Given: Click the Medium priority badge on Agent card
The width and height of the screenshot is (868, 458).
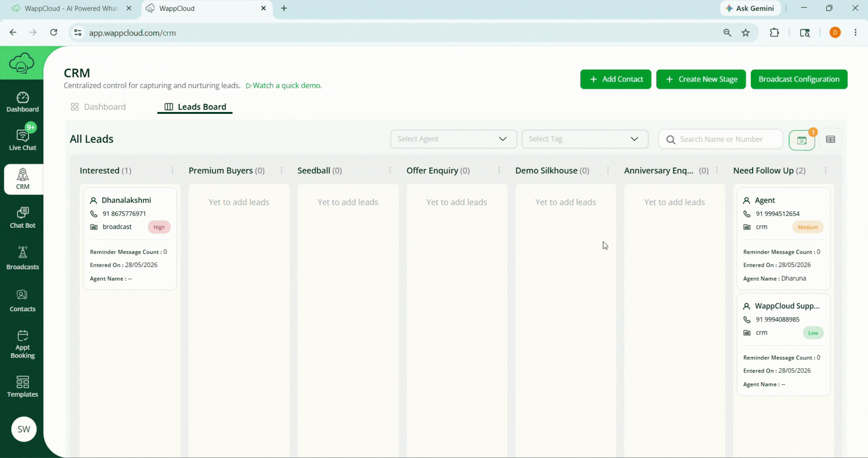Looking at the screenshot, I should click(x=808, y=227).
